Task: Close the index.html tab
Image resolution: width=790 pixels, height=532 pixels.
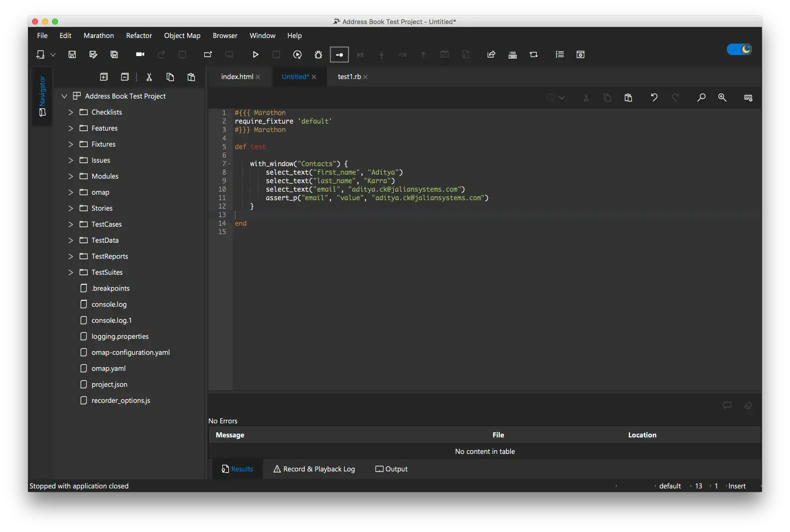Action: pos(258,77)
